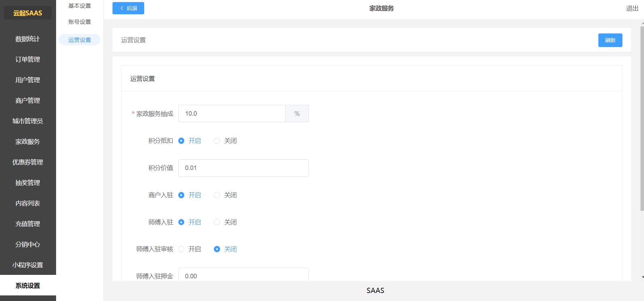Viewport: 644px width, 301px height.
Task: Focus the 师傅入驻押金 input field
Action: (x=243, y=275)
